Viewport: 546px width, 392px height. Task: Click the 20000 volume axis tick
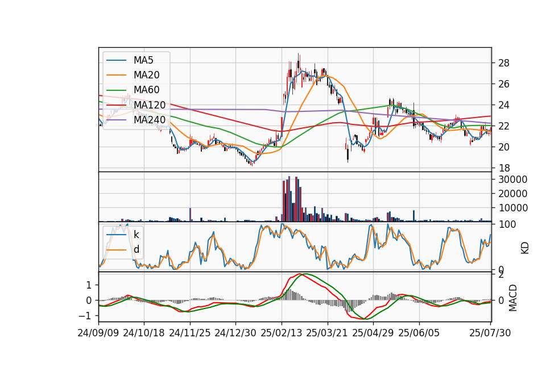click(513, 194)
